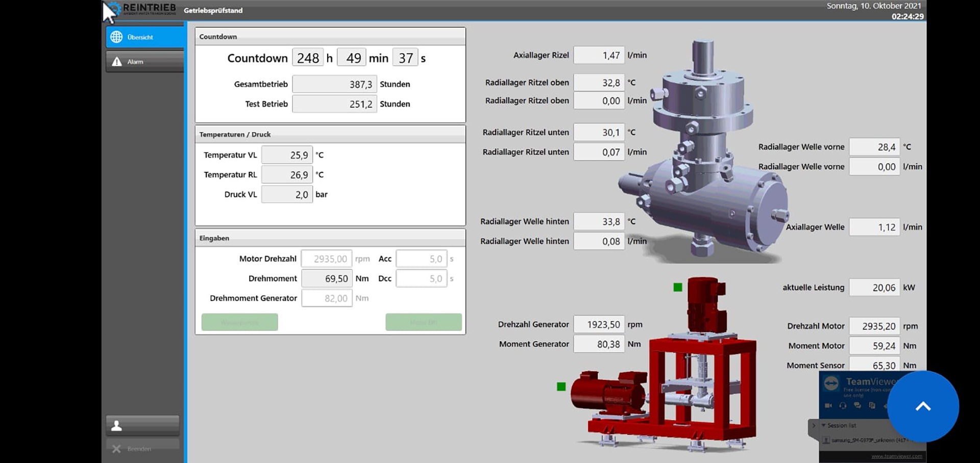980x463 pixels.
Task: Collapse TeamViewer panel with side arrow
Action: point(814,425)
